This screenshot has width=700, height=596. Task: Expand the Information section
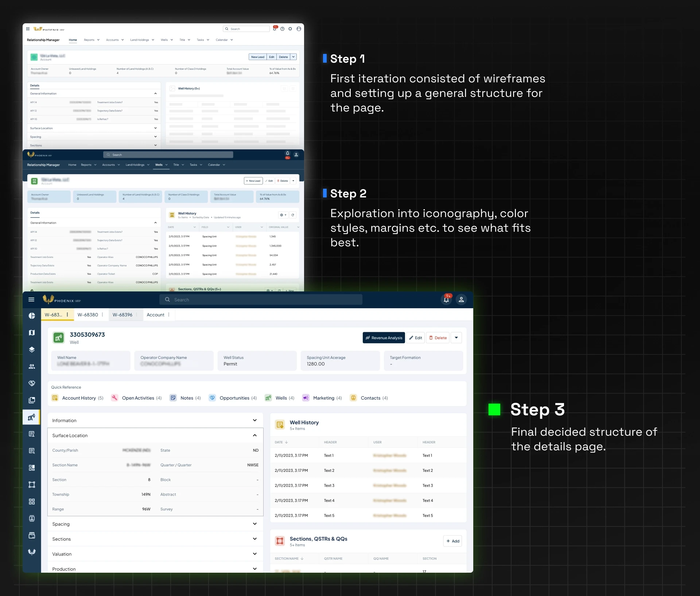[155, 420]
